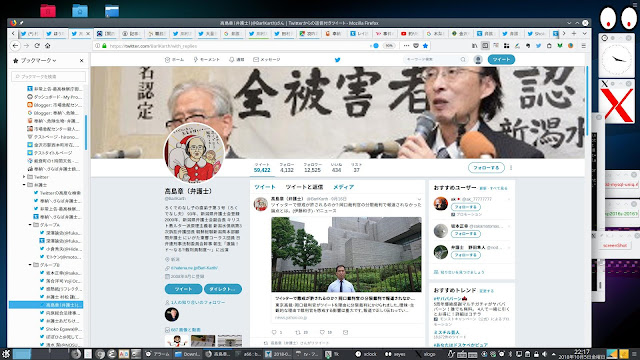Image resolution: width=640 pixels, height=360 pixels.
Task: Switch to the YouTube tab
Action: pyautogui.click(x=410, y=33)
